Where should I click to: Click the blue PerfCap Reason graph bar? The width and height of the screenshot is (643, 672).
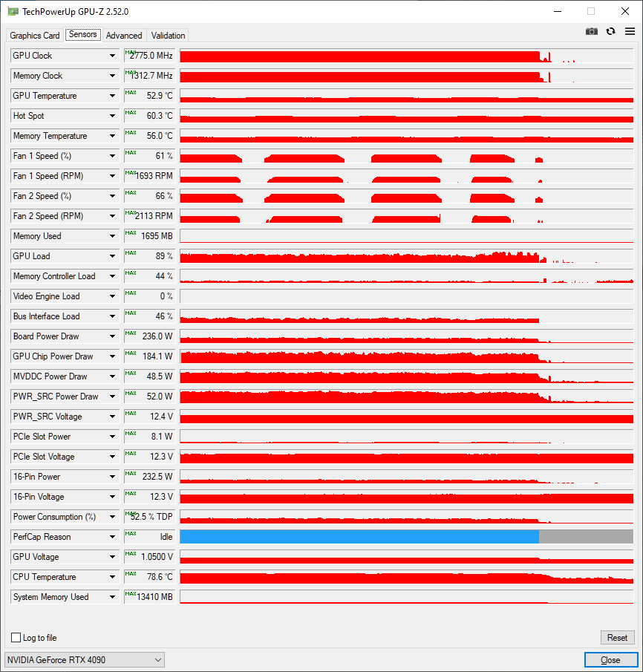point(359,537)
